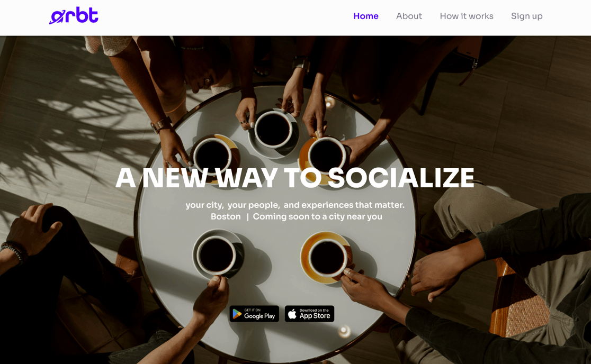Go to the About page

tap(409, 16)
